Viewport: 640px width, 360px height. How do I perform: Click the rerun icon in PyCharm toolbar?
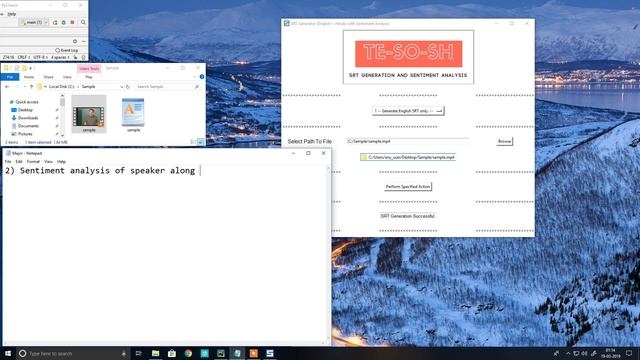click(x=55, y=22)
